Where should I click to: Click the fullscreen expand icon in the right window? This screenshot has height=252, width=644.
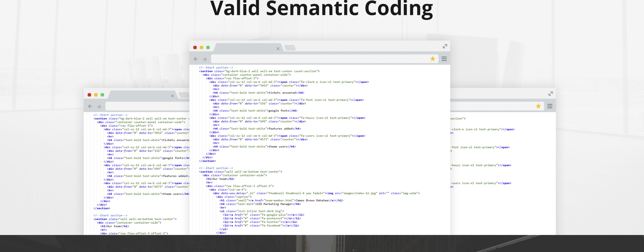tap(551, 94)
